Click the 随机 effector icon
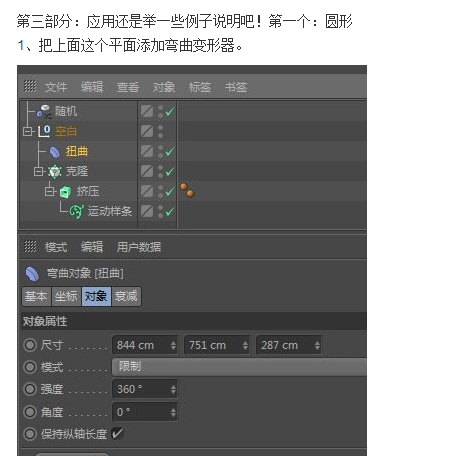The height and width of the screenshot is (456, 460). 44,111
